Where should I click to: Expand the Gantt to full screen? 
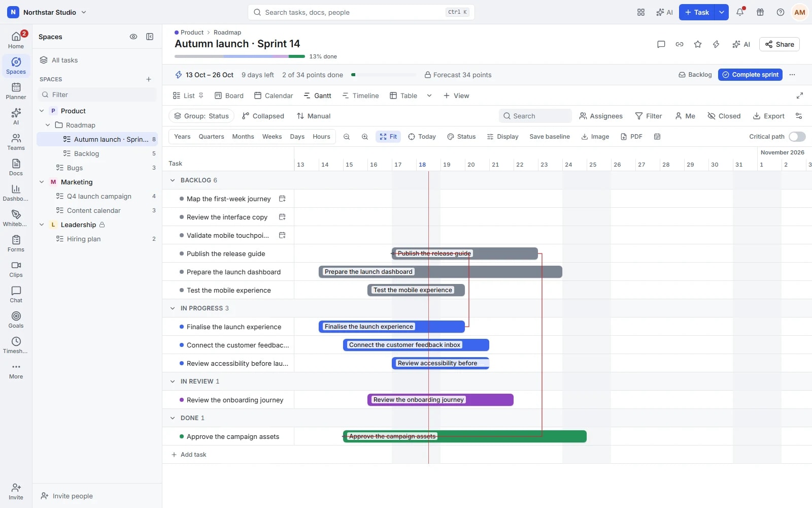tap(800, 96)
